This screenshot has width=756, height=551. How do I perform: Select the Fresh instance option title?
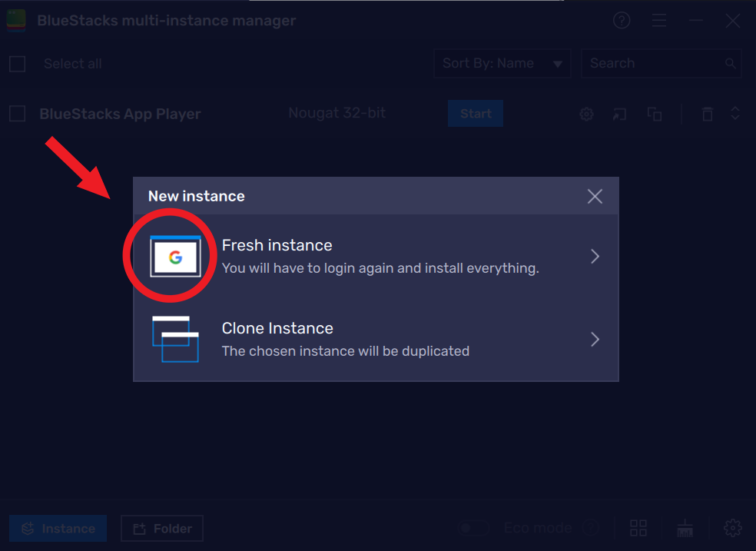point(277,245)
